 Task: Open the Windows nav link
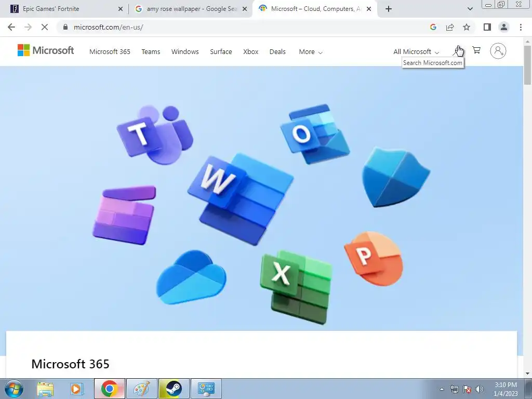[185, 51]
